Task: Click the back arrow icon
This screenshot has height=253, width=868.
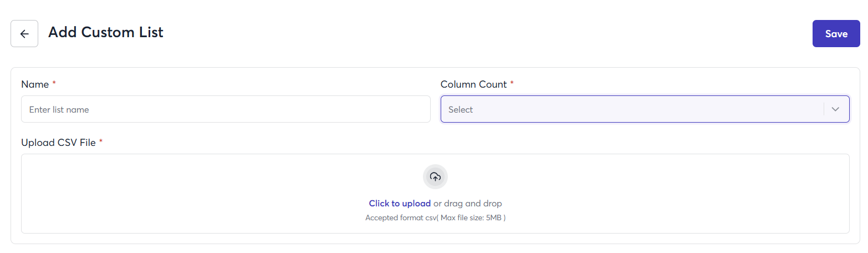Action: point(24,34)
